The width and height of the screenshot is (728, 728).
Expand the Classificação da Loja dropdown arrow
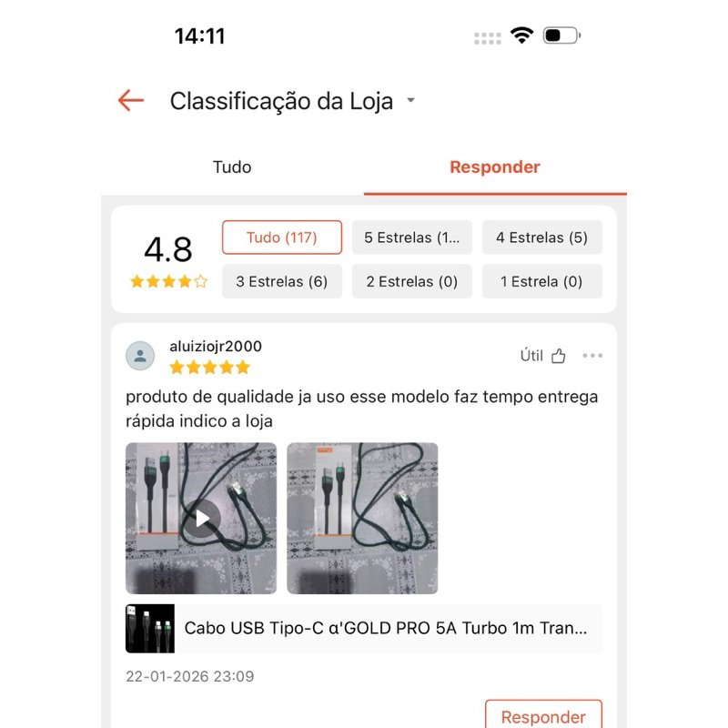(x=410, y=100)
